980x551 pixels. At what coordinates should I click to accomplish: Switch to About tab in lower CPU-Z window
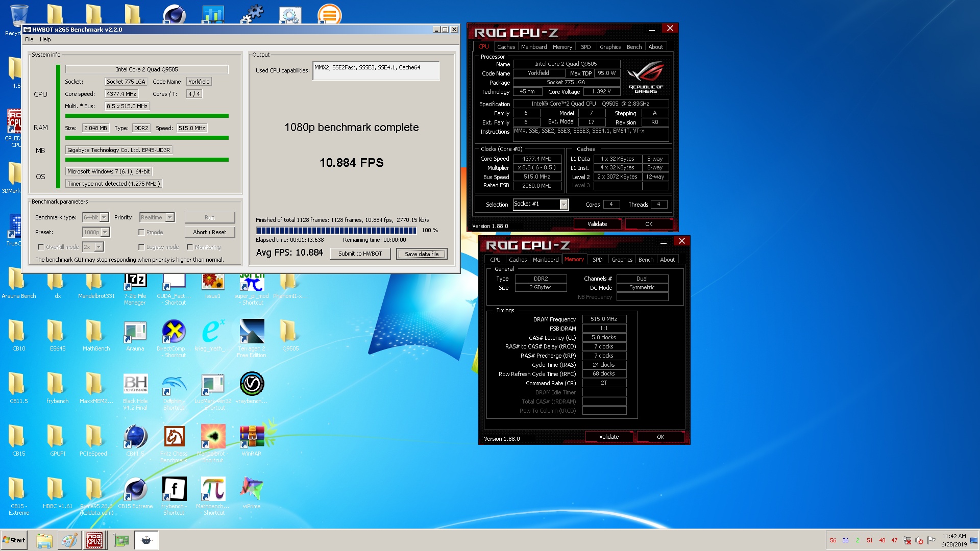(x=667, y=260)
